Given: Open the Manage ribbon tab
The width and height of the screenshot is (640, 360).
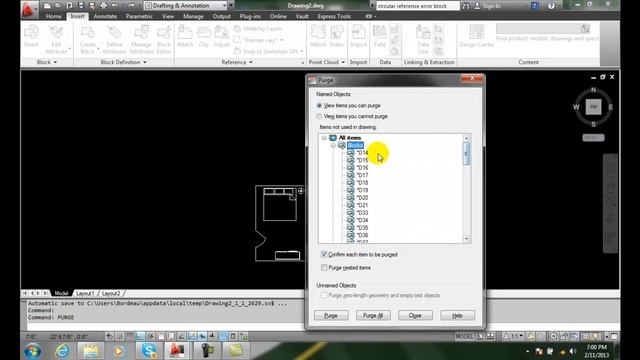Looking at the screenshot, I should pyautogui.click(x=193, y=16).
